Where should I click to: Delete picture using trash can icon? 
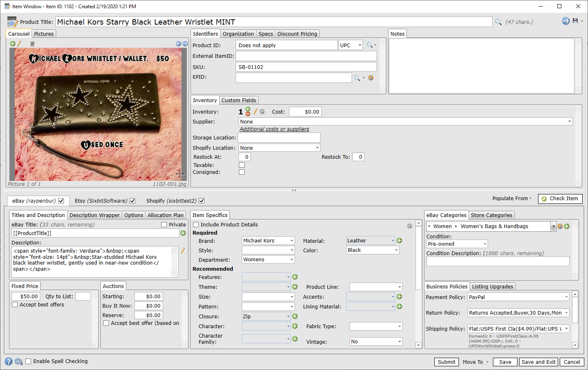click(x=32, y=43)
